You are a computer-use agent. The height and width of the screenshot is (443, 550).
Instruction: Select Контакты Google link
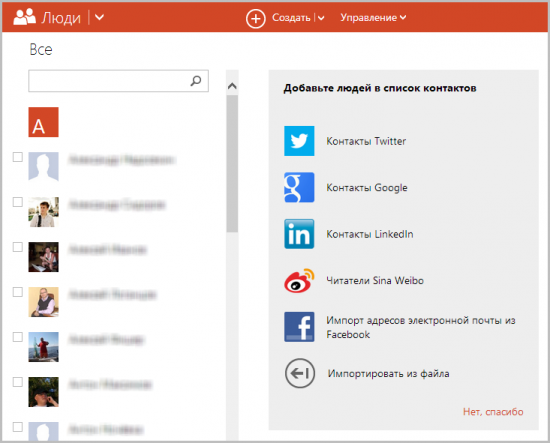coord(367,188)
